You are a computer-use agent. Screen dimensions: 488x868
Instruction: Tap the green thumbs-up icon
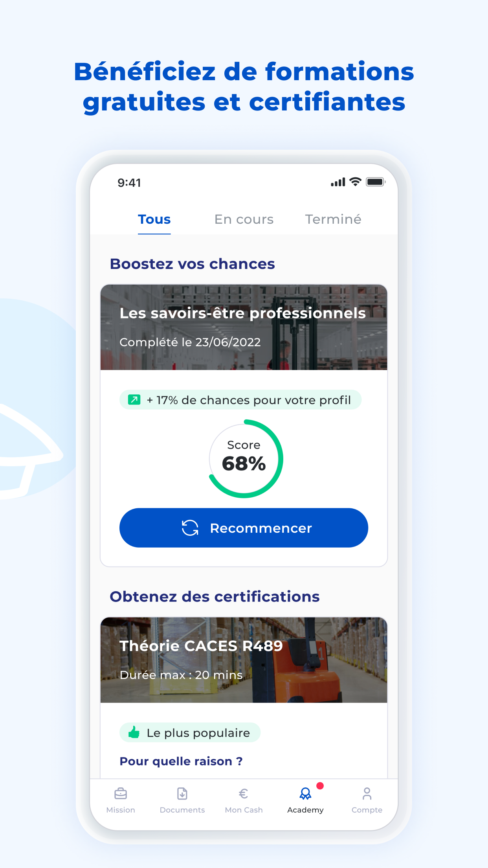pos(134,732)
